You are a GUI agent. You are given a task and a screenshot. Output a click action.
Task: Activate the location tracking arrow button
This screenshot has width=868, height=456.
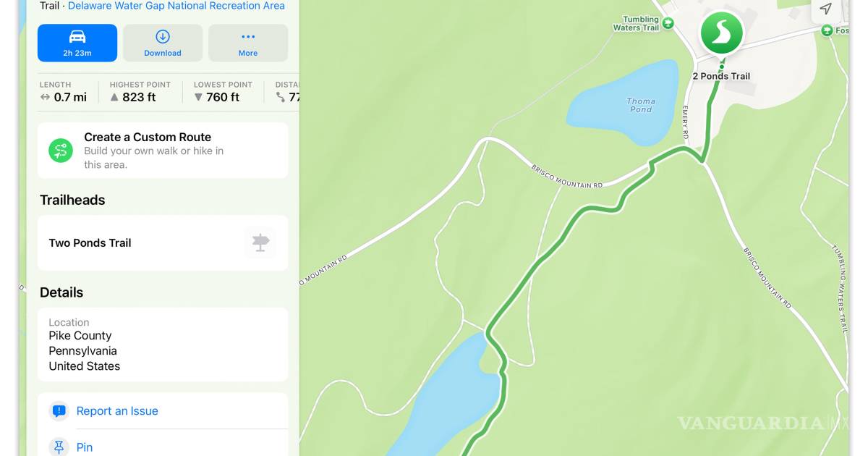[825, 9]
